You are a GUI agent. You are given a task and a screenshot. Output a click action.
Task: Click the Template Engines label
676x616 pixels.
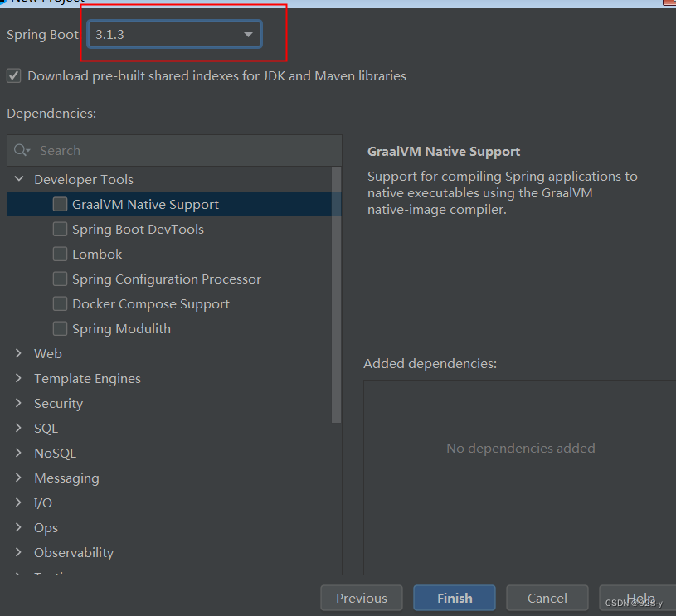pyautogui.click(x=88, y=379)
